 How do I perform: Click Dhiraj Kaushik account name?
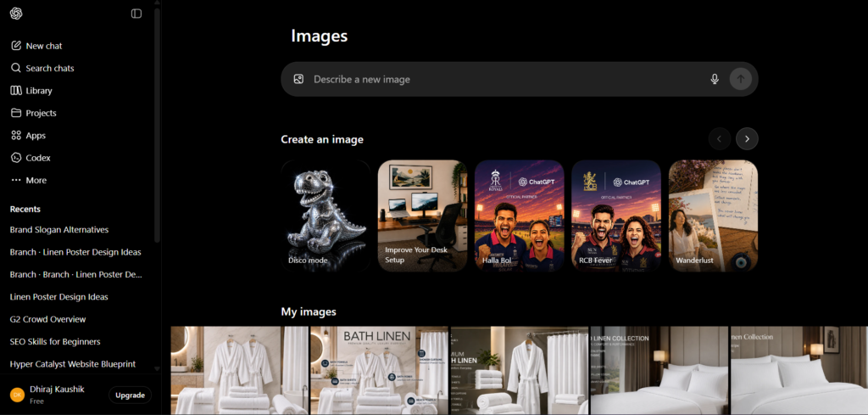pyautogui.click(x=57, y=389)
